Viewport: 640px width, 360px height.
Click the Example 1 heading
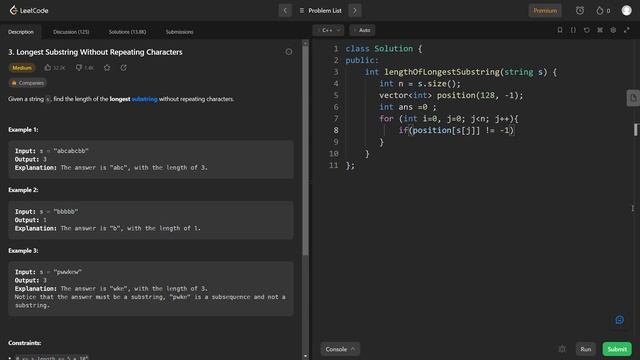[23, 129]
